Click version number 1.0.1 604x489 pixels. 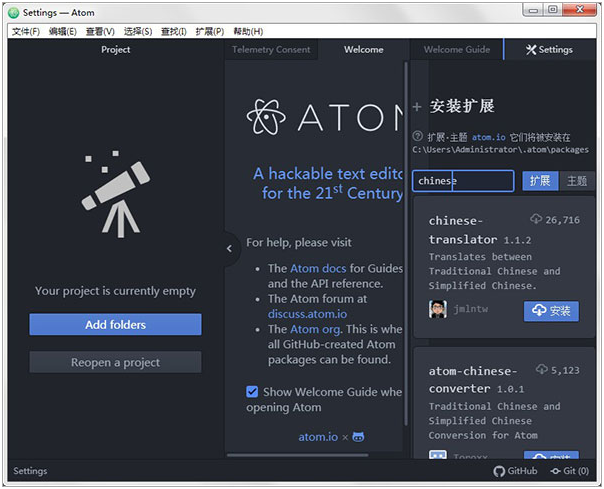[510, 389]
